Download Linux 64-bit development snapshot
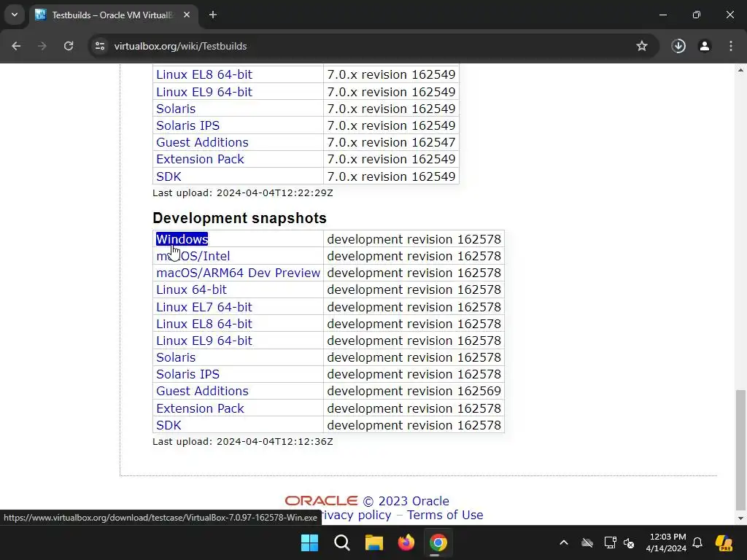The image size is (747, 560). [x=192, y=289]
